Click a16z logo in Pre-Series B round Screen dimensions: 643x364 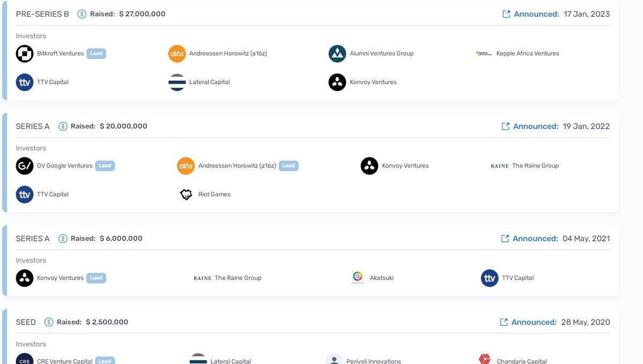177,54
